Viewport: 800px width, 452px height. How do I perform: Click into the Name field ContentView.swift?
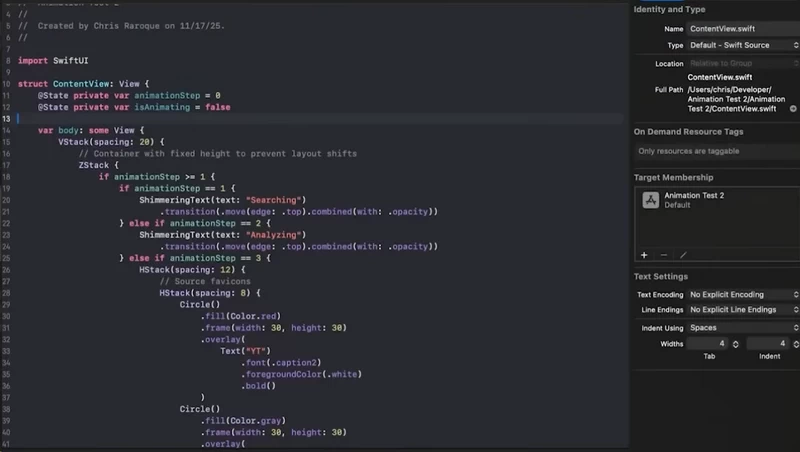coord(743,29)
